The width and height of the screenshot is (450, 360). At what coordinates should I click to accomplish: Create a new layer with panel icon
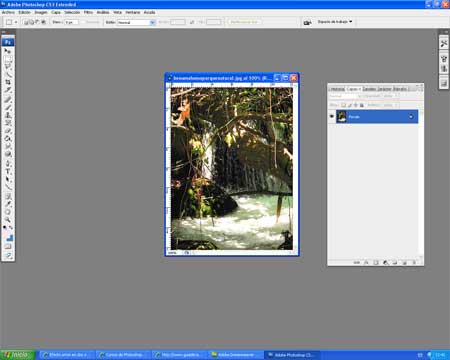pos(404,262)
